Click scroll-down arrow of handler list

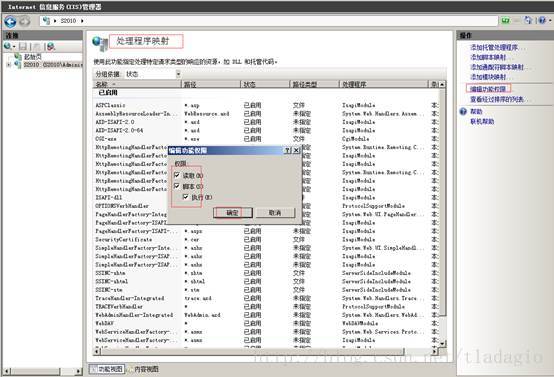click(x=442, y=343)
